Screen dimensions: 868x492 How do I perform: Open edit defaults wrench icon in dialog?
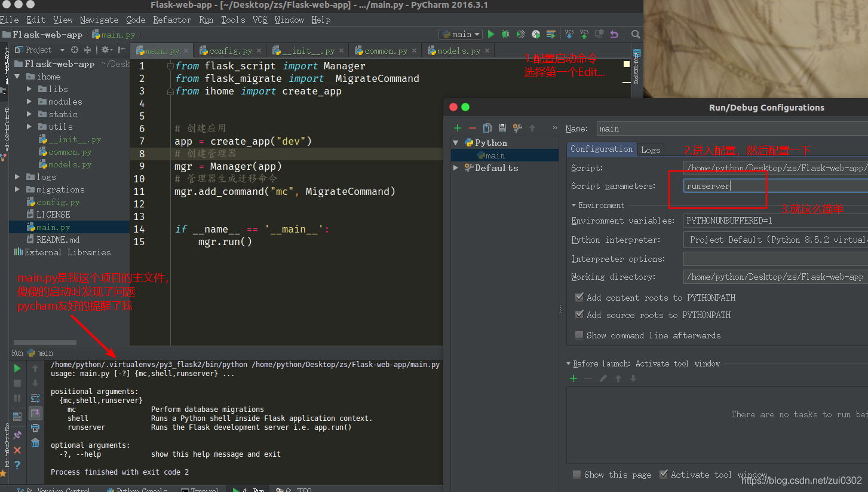[517, 128]
